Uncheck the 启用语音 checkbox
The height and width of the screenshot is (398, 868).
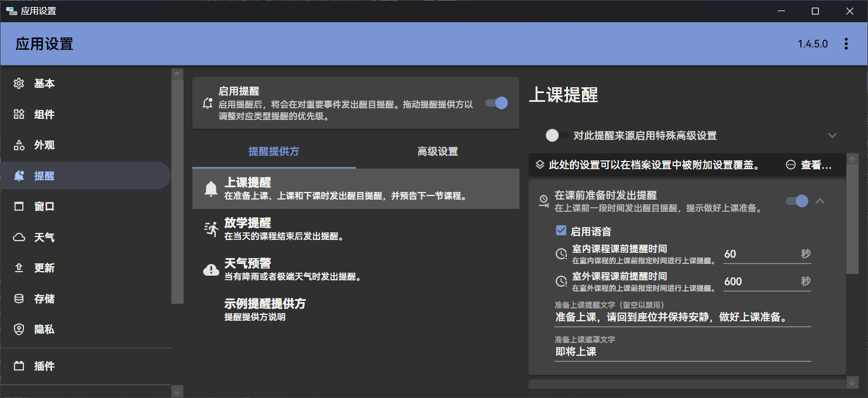point(561,231)
